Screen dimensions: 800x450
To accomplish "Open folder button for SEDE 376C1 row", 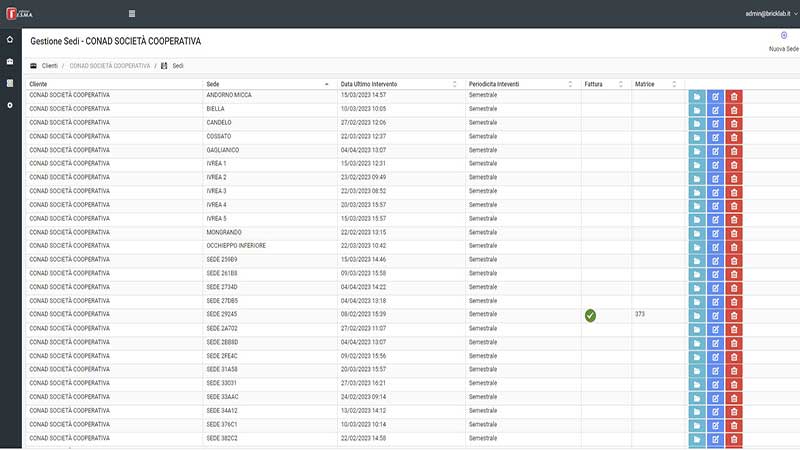I will (697, 426).
